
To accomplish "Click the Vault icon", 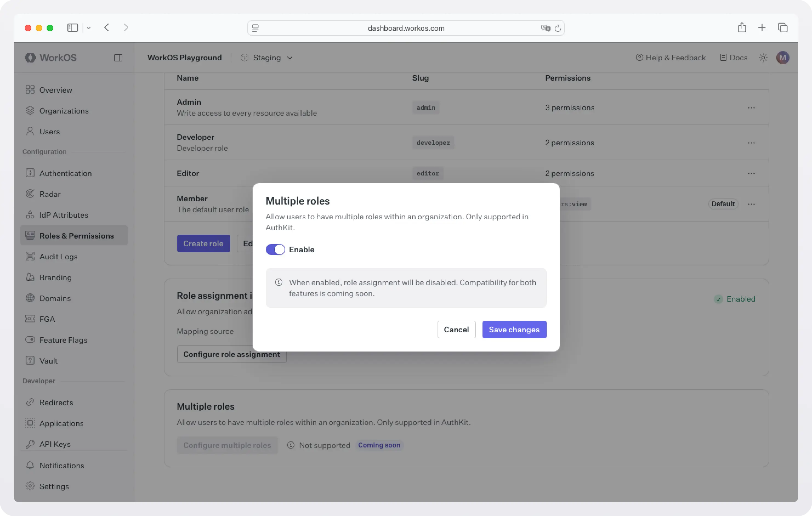I will [x=30, y=361].
